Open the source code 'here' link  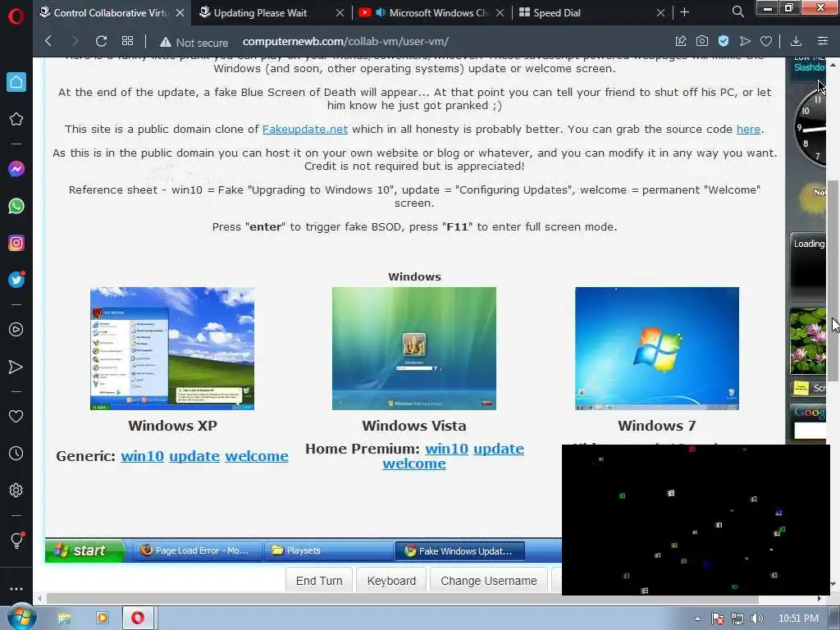tap(748, 129)
